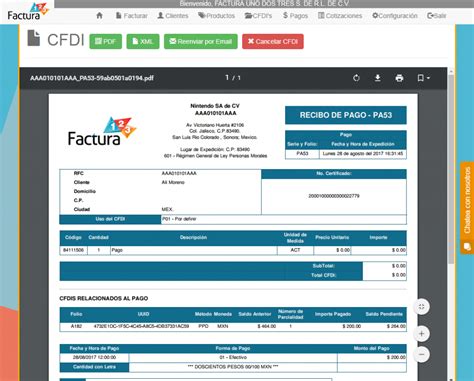The image size is (474, 381).
Task: Print the PDF document
Action: 399,78
